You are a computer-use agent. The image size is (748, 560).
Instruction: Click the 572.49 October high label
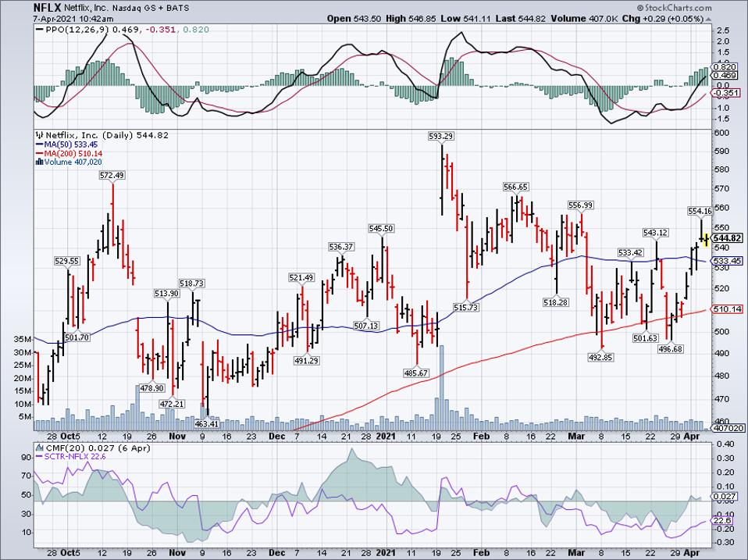(112, 176)
